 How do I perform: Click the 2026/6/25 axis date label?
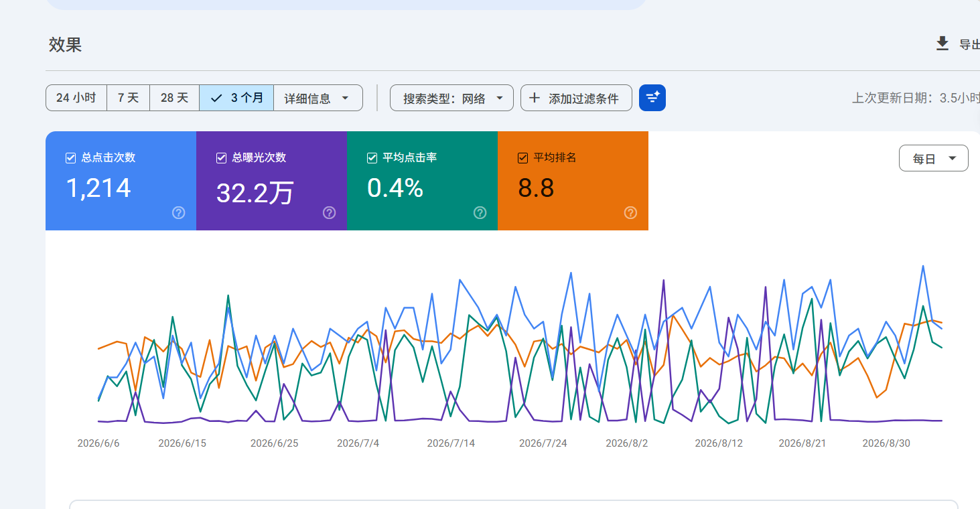pos(274,443)
